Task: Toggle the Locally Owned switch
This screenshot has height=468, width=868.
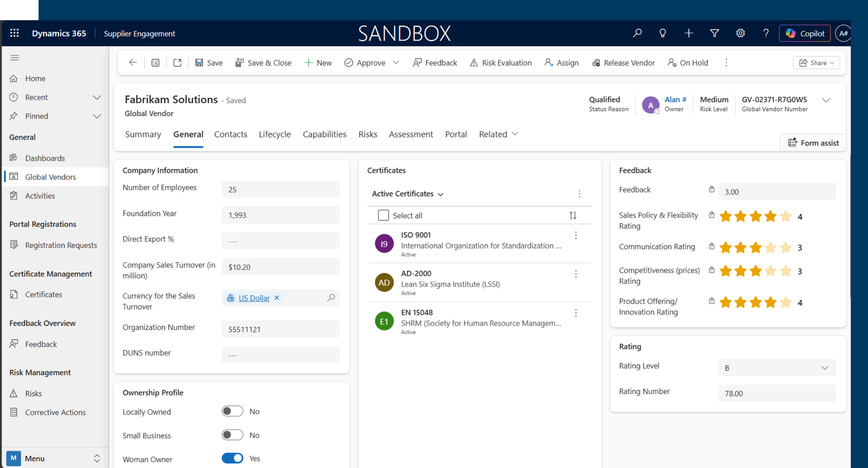Action: pyautogui.click(x=232, y=412)
